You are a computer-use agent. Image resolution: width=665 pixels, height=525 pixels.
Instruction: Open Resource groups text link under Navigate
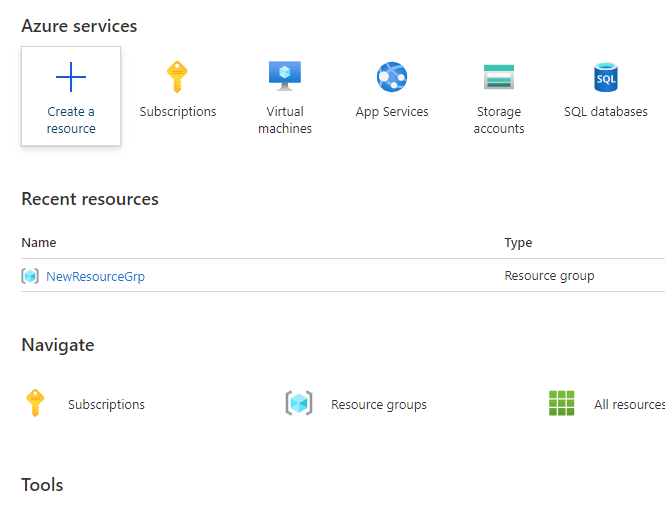pyautogui.click(x=379, y=405)
